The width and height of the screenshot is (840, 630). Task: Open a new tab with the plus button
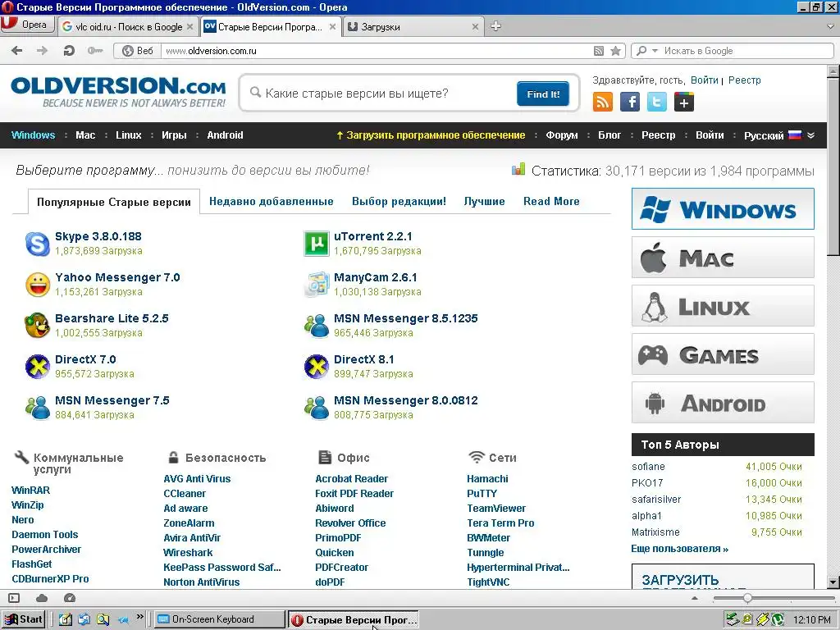pyautogui.click(x=496, y=26)
